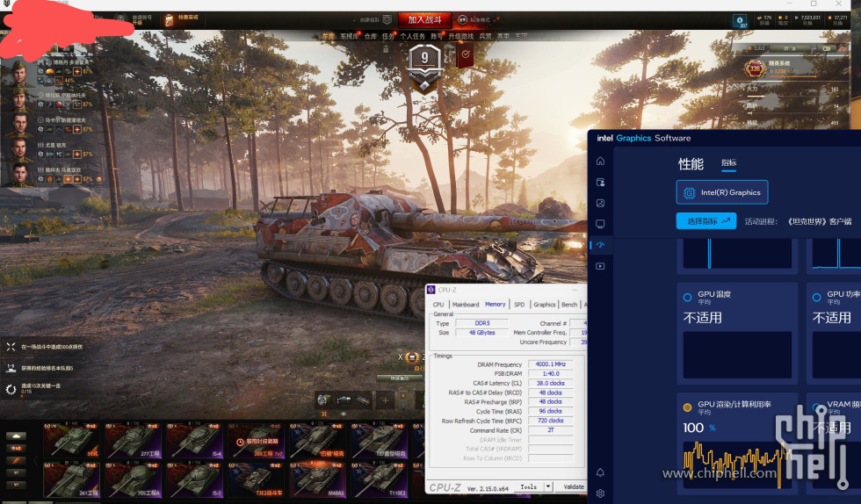Click Intel(R) Graphics device button
Viewport: 861px width, 504px height.
click(x=721, y=192)
